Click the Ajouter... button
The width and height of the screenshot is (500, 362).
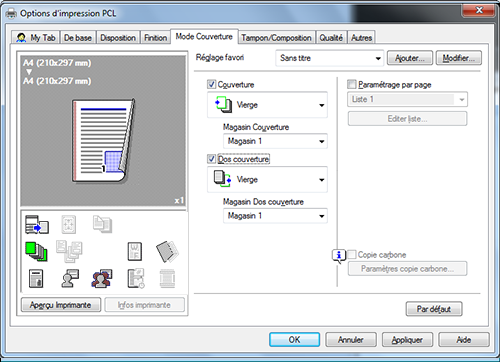coord(410,58)
